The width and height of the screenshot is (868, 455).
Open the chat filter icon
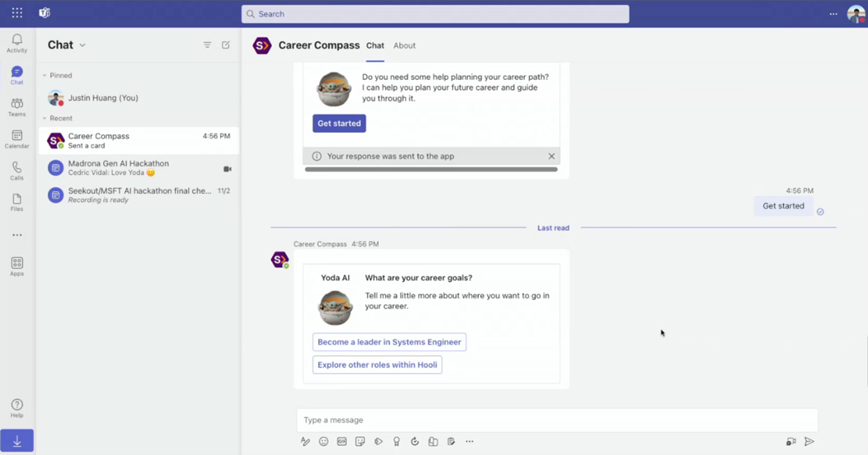(207, 45)
